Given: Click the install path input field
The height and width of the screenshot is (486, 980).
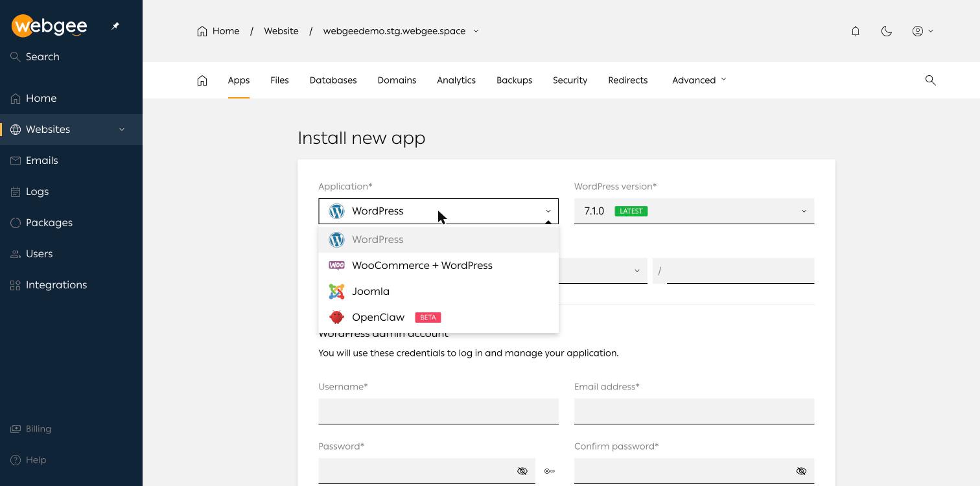Looking at the screenshot, I should pos(740,271).
